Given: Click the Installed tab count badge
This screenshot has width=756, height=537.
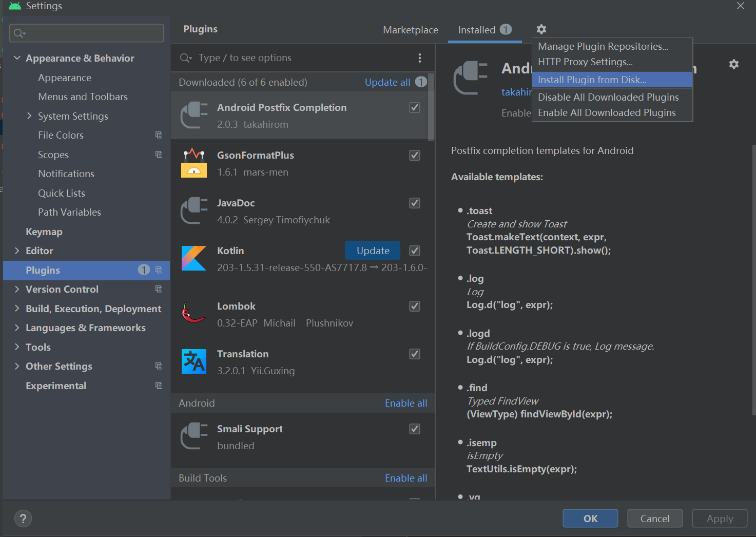Looking at the screenshot, I should (x=506, y=29).
